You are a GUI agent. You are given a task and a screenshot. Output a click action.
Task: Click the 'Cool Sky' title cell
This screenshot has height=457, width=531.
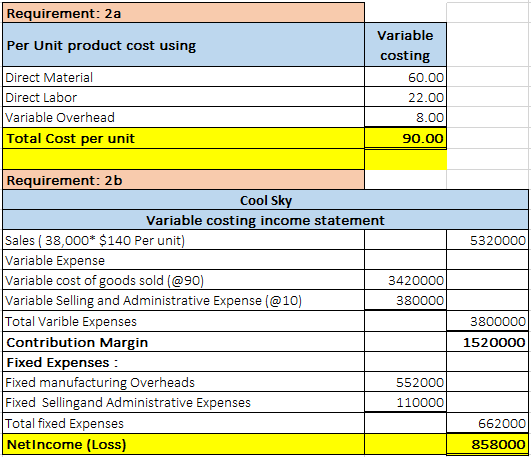(266, 200)
